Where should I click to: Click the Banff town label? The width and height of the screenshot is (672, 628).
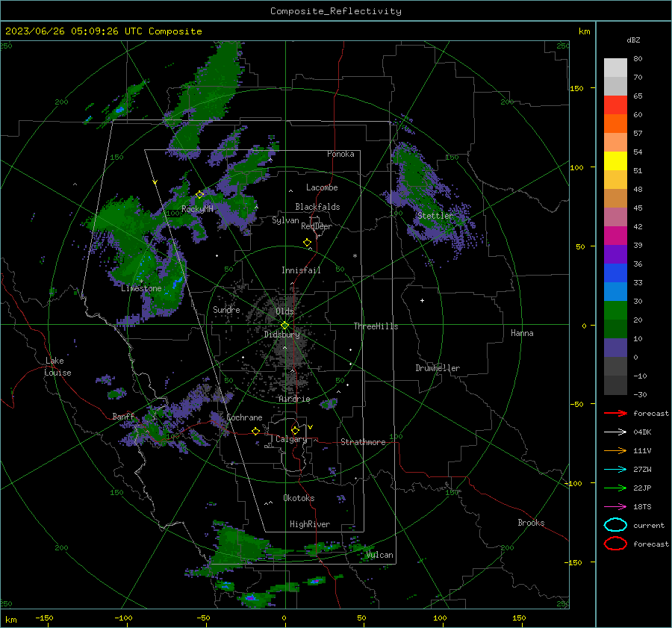point(123,416)
